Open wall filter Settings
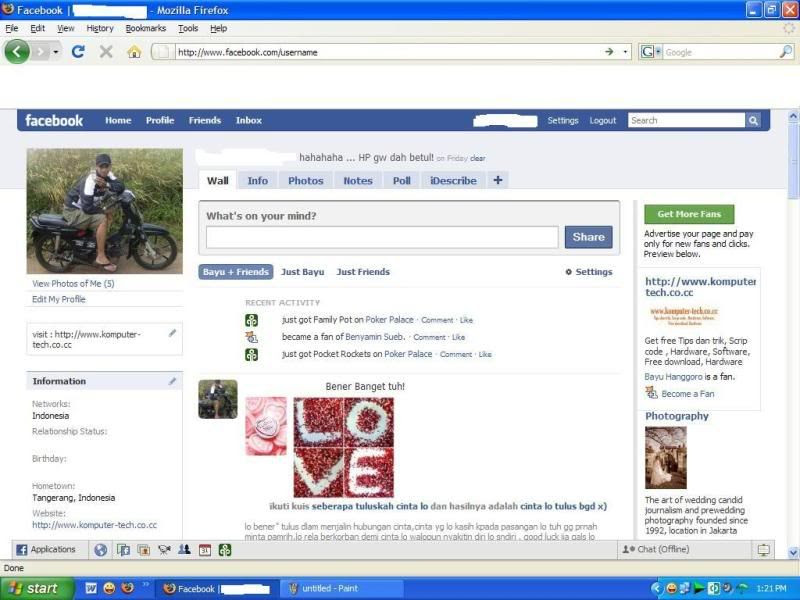 click(589, 272)
